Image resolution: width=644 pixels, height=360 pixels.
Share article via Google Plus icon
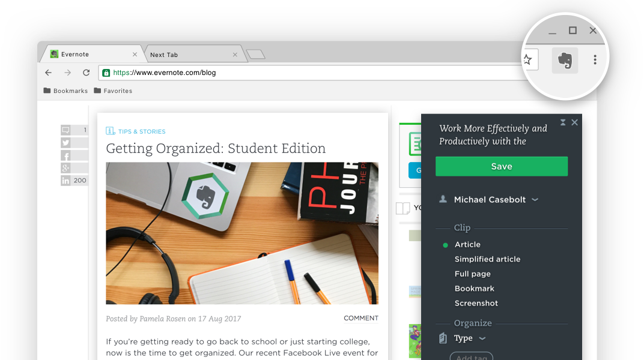[x=65, y=168]
